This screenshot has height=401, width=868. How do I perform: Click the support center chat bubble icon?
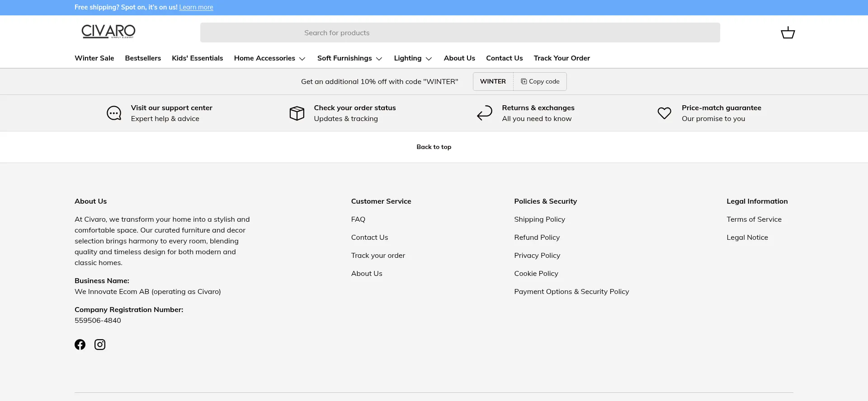(114, 113)
